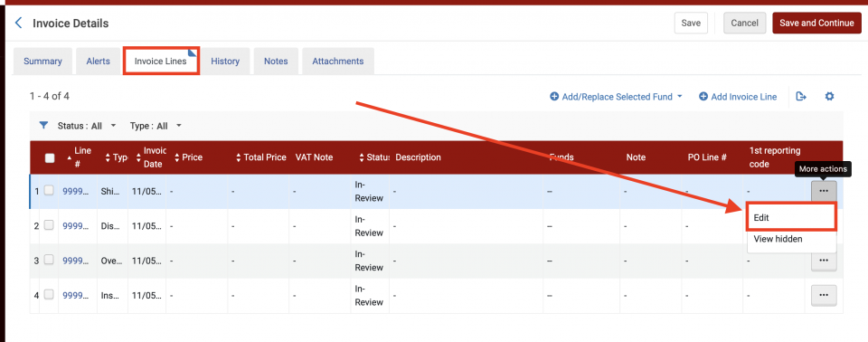This screenshot has width=868, height=342.
Task: Click the Save button
Action: coord(691,23)
